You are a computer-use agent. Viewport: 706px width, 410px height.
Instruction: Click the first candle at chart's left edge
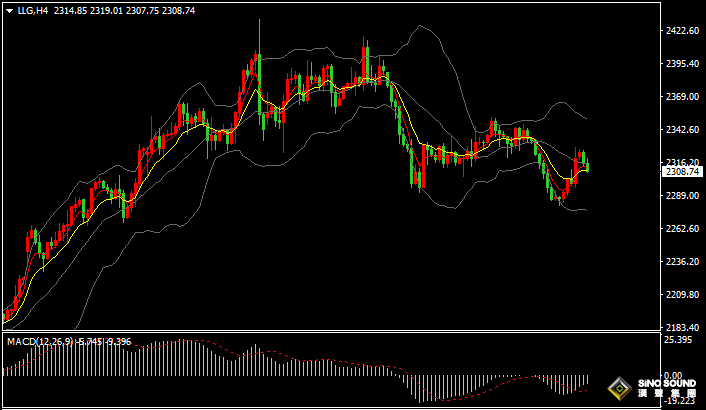(x=6, y=314)
